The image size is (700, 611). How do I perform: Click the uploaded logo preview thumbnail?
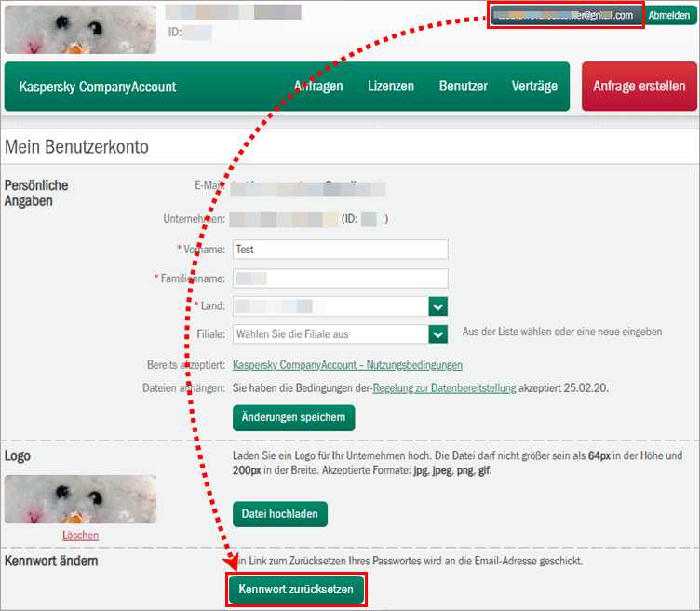coord(80,498)
